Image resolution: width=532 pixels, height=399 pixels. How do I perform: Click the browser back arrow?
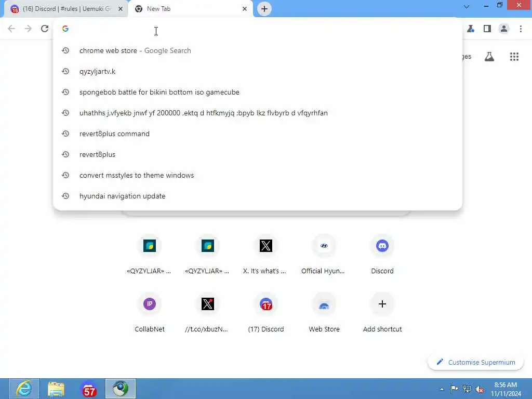[x=11, y=29]
